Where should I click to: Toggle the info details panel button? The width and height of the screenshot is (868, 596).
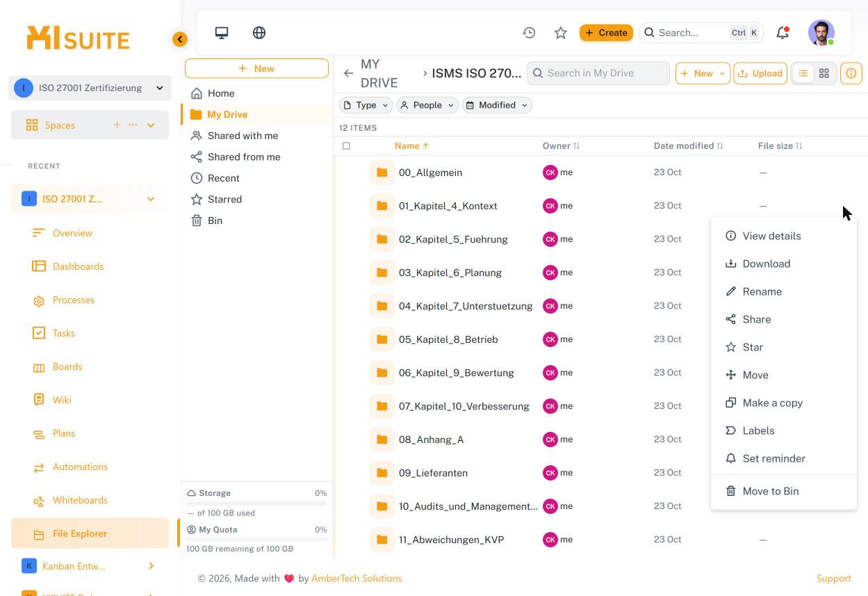coord(851,73)
